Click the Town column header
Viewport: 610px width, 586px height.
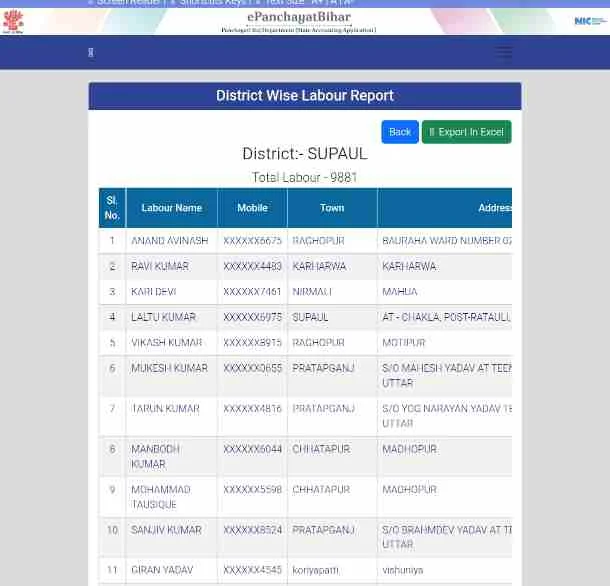pyautogui.click(x=332, y=208)
